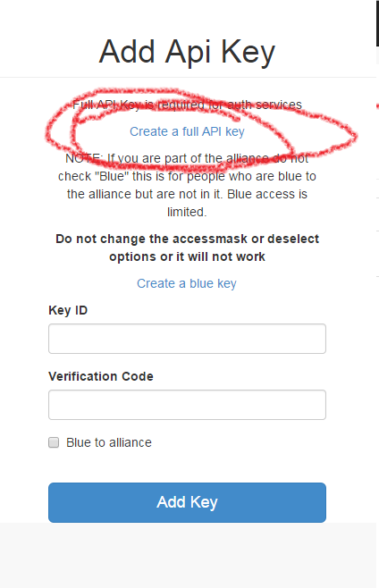Follow the "Create a blue key" link
The height and width of the screenshot is (588, 379).
(187, 283)
